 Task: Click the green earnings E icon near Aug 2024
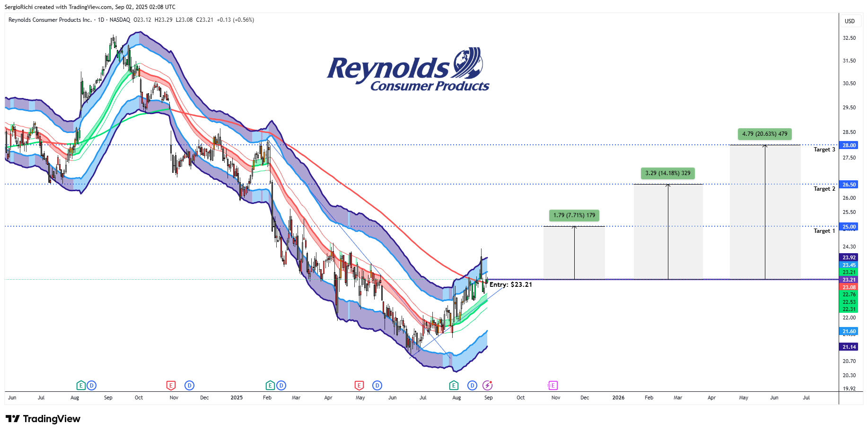point(81,385)
